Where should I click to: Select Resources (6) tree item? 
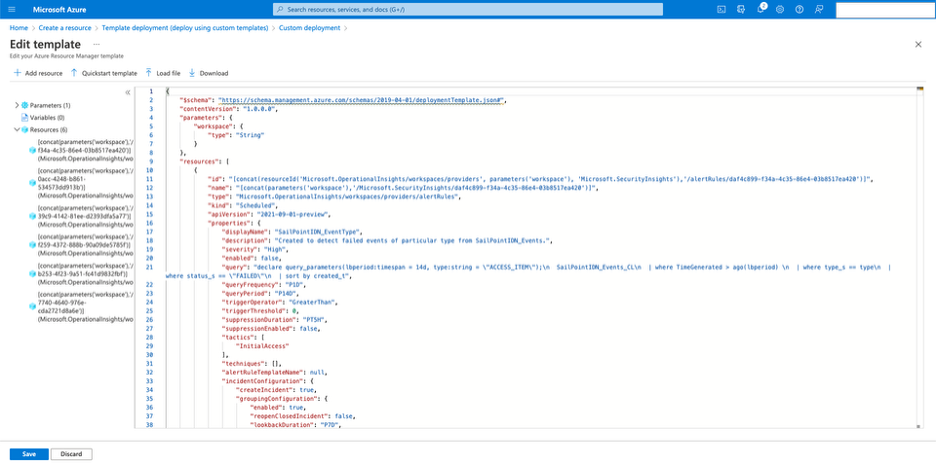pyautogui.click(x=48, y=129)
